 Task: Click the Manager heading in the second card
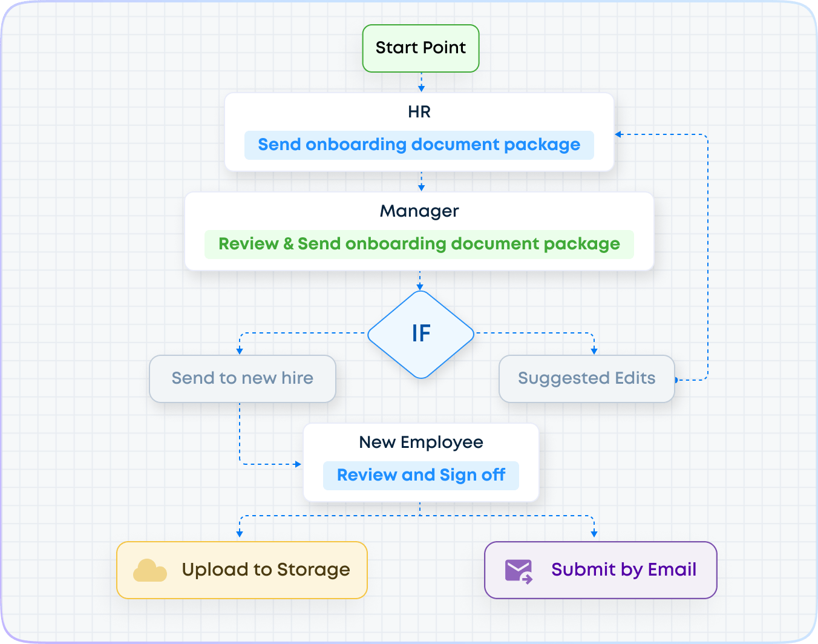[x=419, y=211]
